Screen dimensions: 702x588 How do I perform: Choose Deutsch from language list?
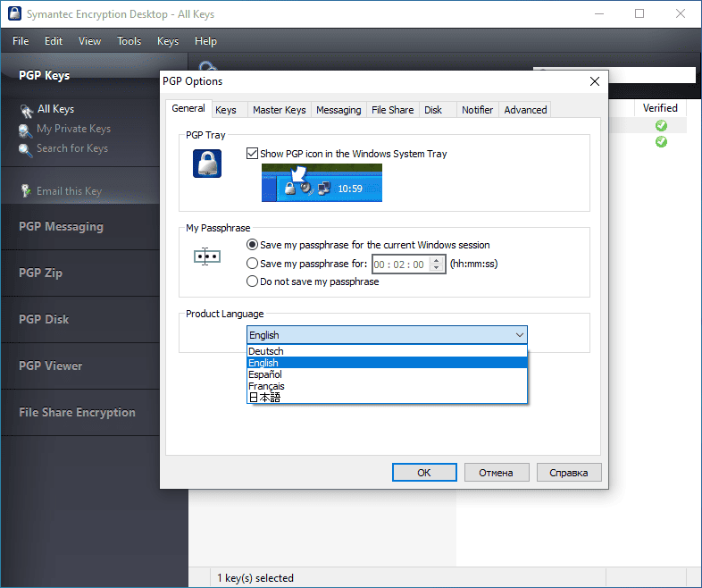tap(387, 351)
